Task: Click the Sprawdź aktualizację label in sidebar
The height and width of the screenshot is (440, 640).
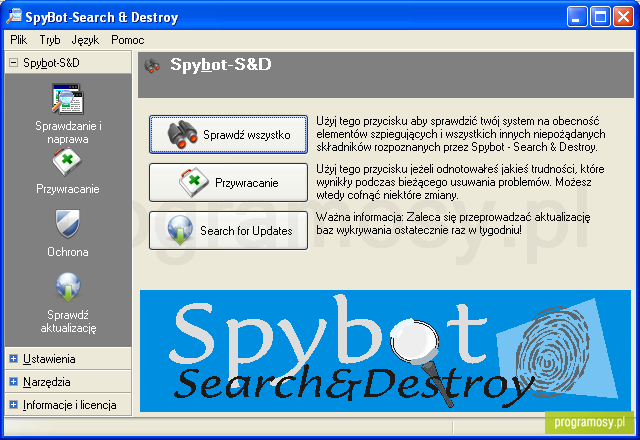Action: coord(68,321)
